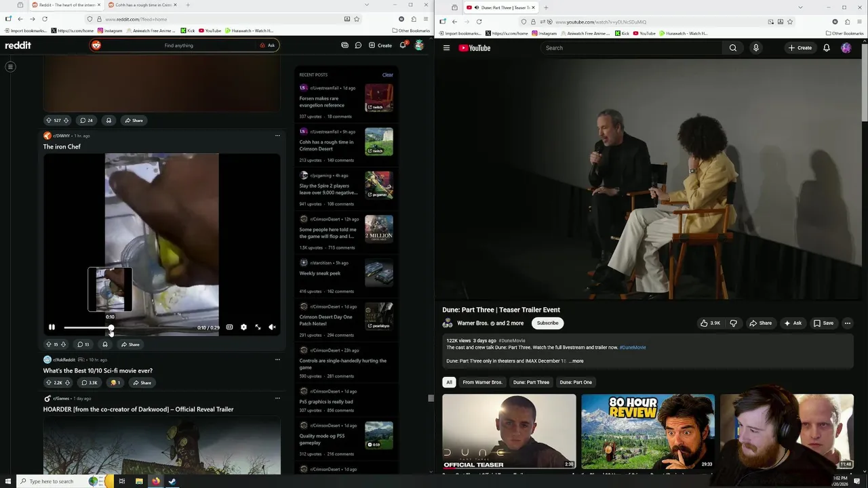Open YouTube notifications bell
The width and height of the screenshot is (868, 488).
(827, 48)
